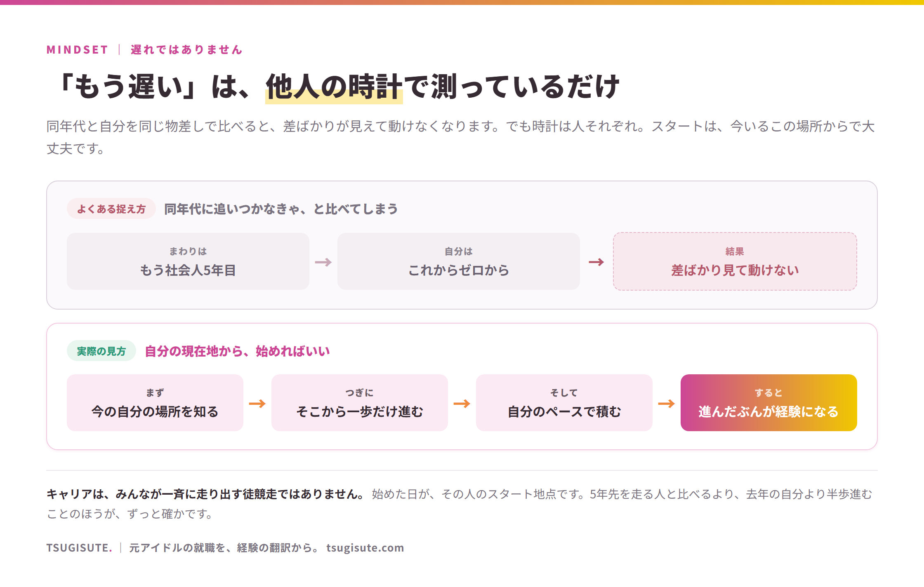Click the arrow before the 結果 card
Image resolution: width=924 pixels, height=587 pixels.
point(596,262)
